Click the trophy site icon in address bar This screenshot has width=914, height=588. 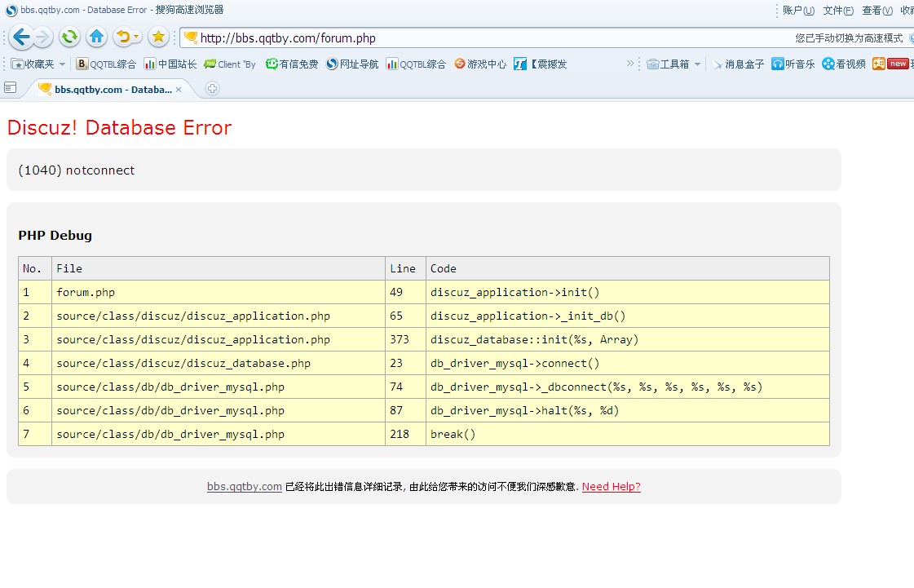click(191, 38)
